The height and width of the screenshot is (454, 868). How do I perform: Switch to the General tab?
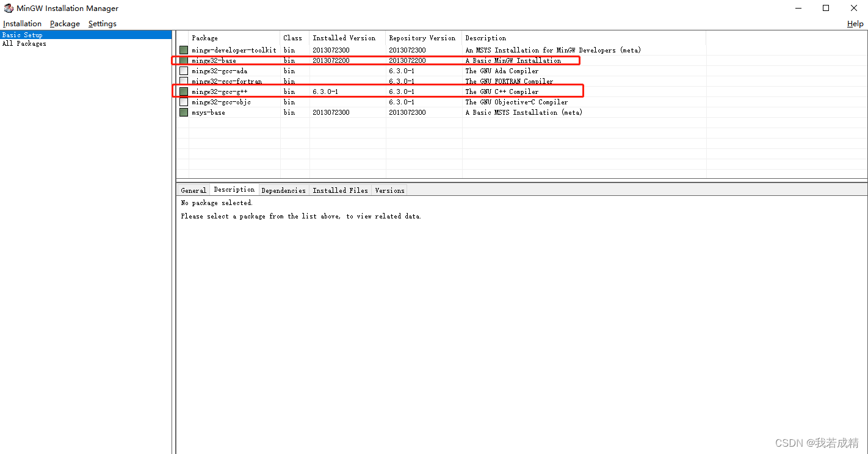(193, 190)
